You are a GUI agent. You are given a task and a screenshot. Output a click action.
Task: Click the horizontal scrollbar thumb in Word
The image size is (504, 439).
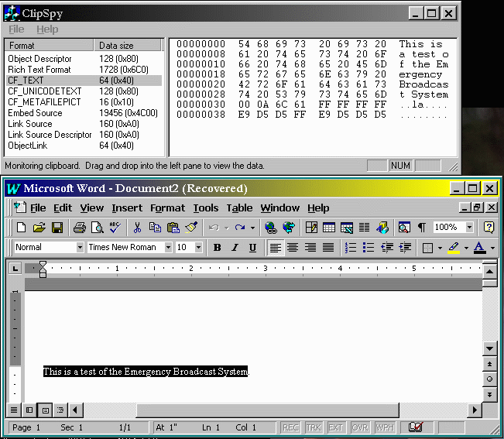(x=267, y=410)
